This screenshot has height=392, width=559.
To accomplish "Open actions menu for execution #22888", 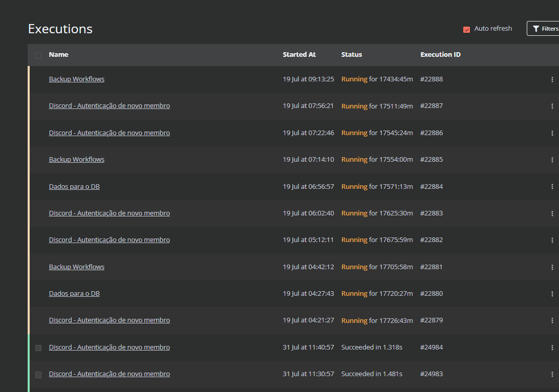I will pos(552,79).
